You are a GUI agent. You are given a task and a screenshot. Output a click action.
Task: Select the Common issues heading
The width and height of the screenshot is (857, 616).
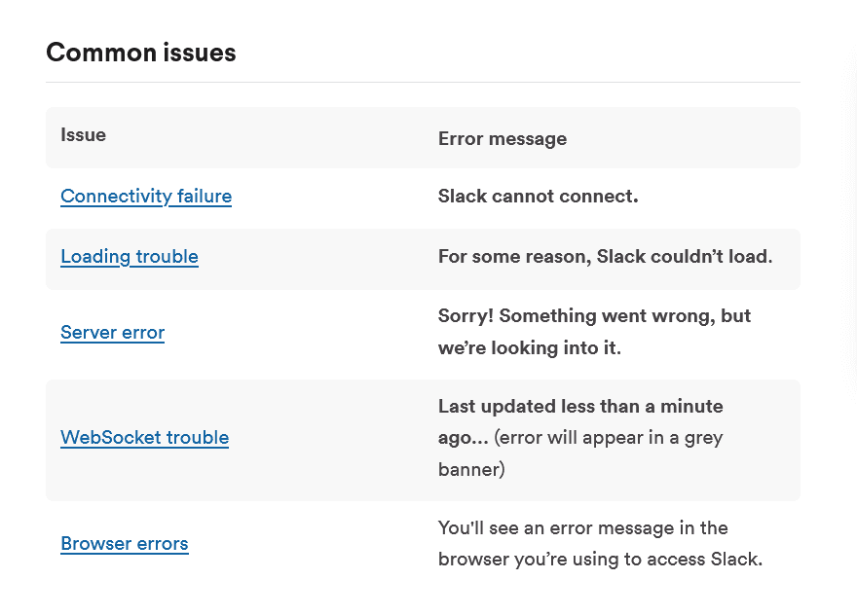[140, 53]
